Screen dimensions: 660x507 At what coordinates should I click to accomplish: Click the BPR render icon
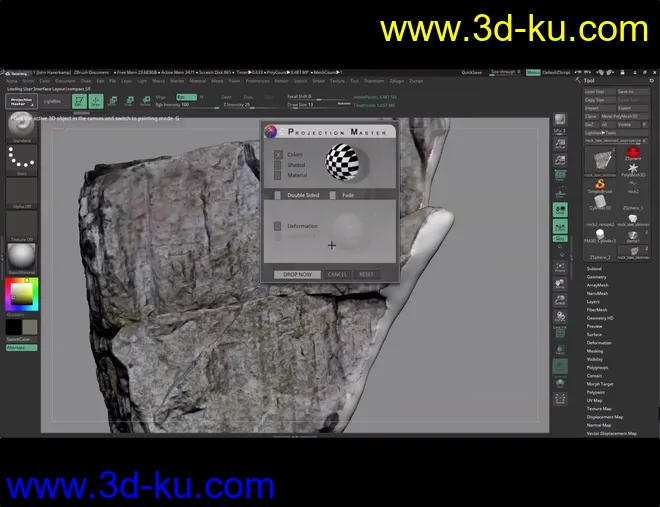pyautogui.click(x=560, y=120)
